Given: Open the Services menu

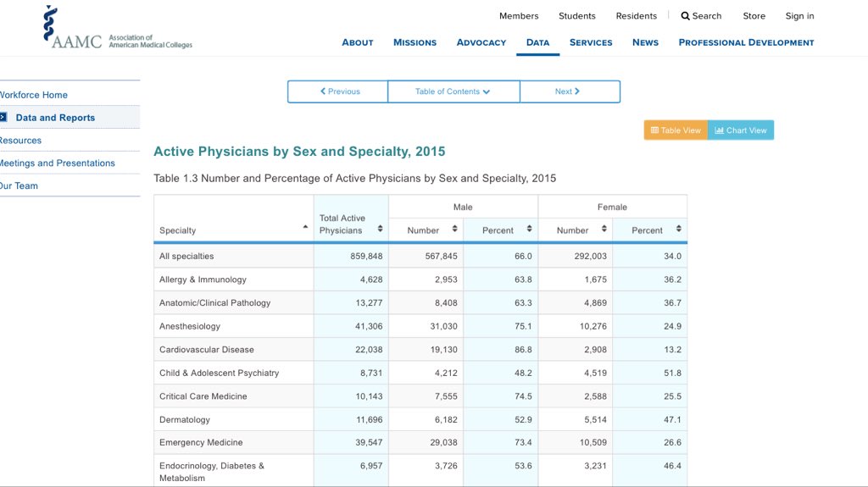Looking at the screenshot, I should (591, 42).
